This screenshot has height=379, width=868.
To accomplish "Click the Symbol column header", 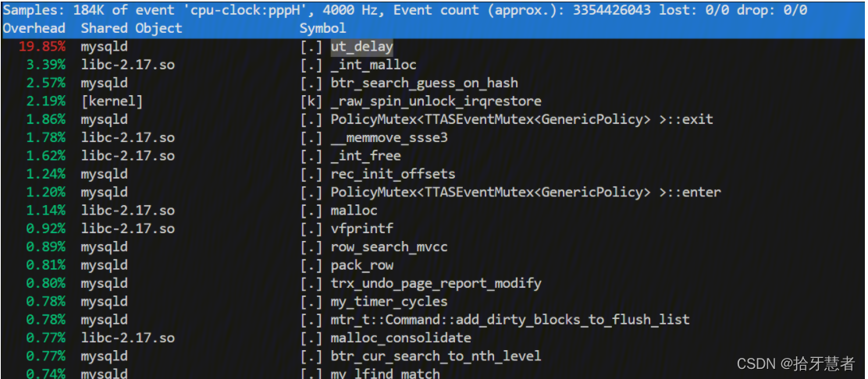I will pos(322,28).
